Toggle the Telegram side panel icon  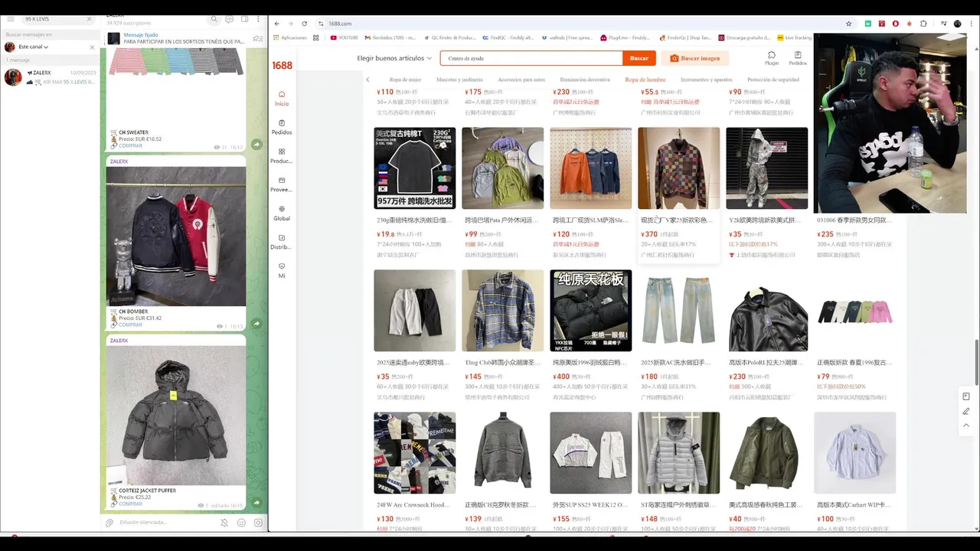tap(245, 19)
